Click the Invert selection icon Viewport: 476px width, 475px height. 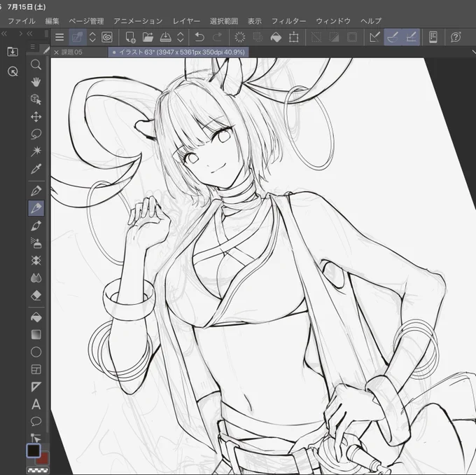tap(334, 37)
